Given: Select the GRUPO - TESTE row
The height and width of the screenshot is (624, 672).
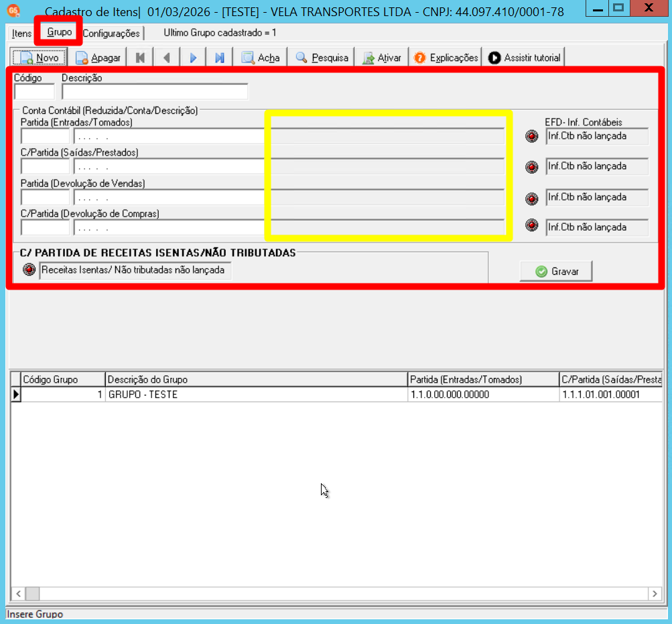Looking at the screenshot, I should [x=336, y=395].
